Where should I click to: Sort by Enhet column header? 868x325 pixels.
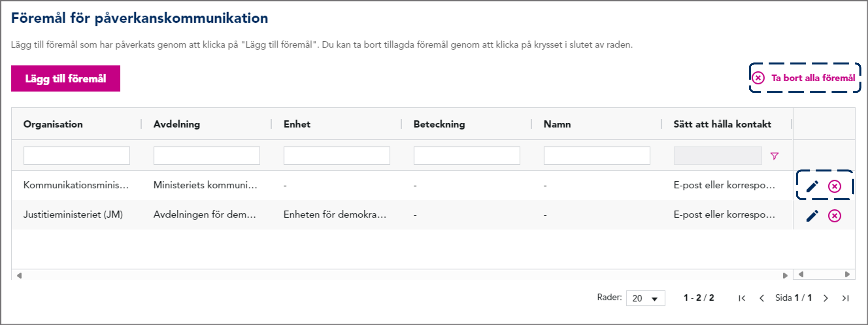(297, 124)
